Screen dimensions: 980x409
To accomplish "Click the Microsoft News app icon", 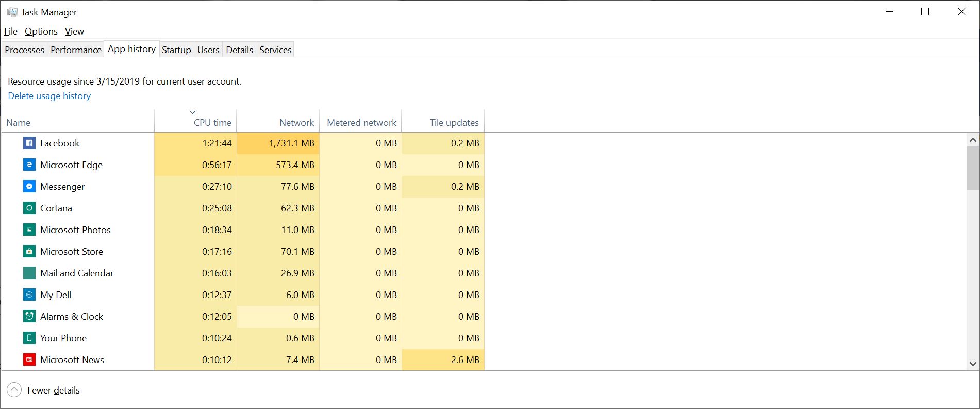I will click(29, 359).
